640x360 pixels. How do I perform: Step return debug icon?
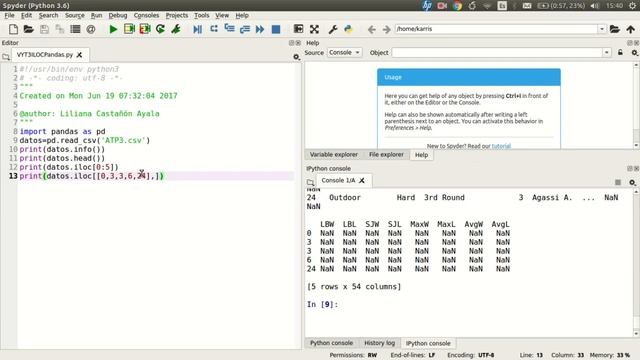(x=245, y=29)
